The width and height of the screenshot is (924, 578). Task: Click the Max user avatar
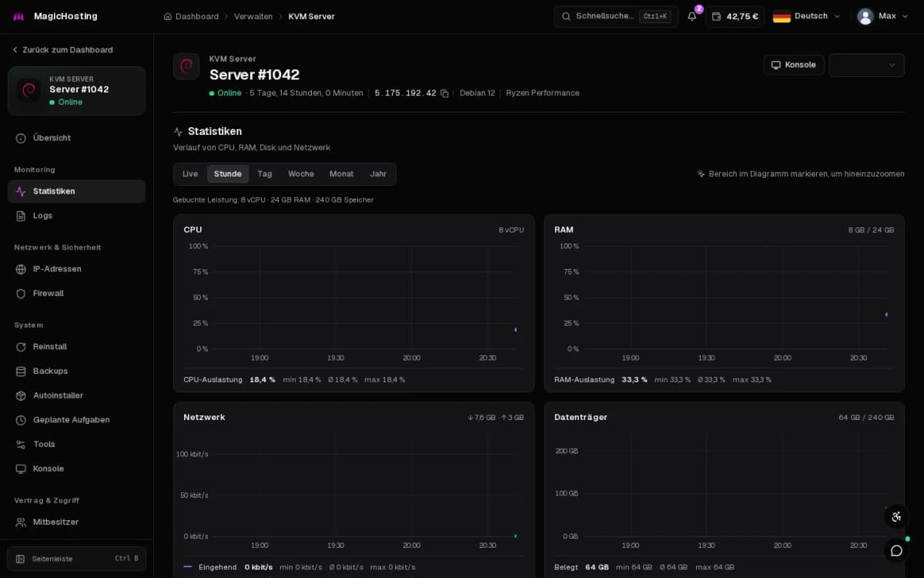click(865, 16)
